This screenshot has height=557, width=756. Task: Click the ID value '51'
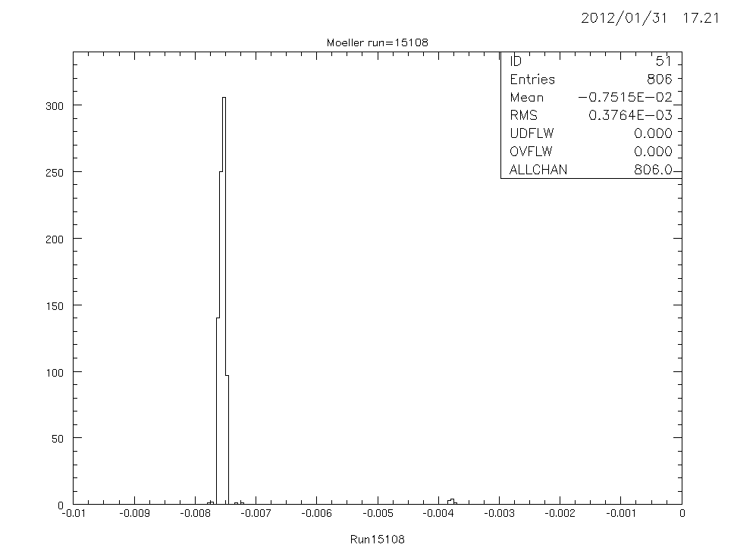coord(663,61)
